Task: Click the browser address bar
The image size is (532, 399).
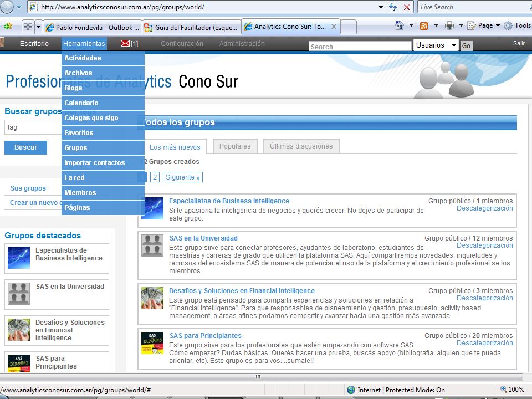Action: tap(203, 7)
